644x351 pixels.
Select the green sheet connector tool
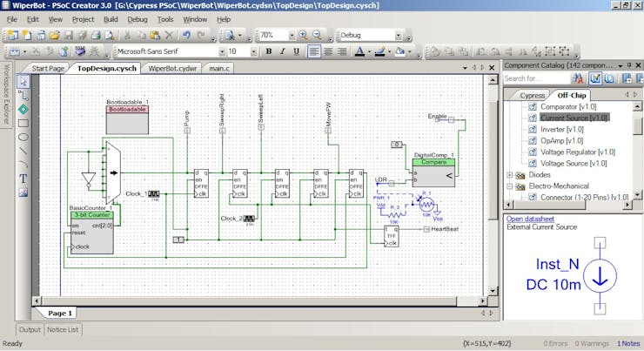pyautogui.click(x=23, y=110)
